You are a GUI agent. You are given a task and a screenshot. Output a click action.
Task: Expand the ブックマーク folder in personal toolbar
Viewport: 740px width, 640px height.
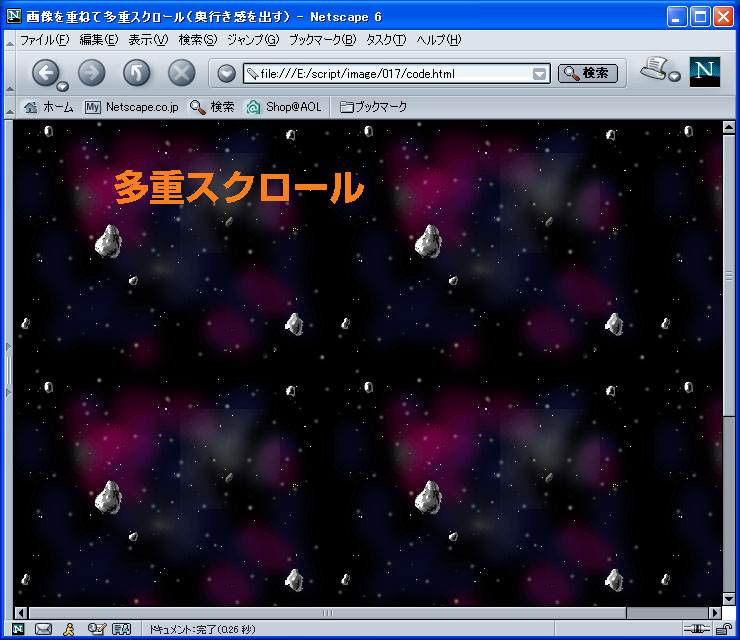click(373, 107)
